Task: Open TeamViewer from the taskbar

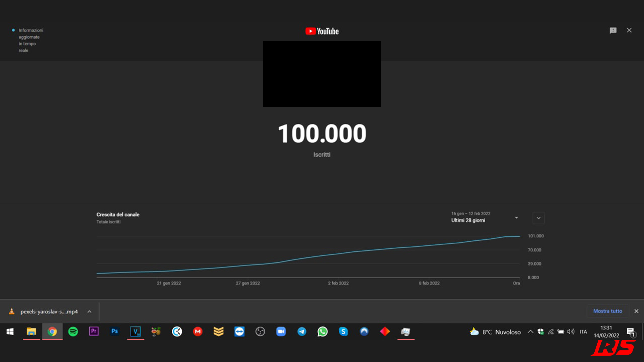Action: pos(239,331)
